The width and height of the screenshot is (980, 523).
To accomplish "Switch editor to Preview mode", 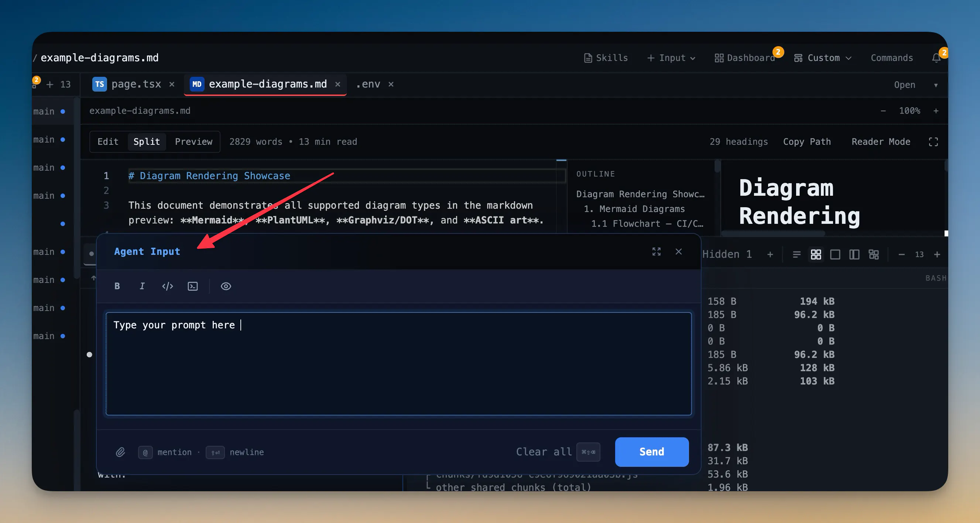I will 193,141.
